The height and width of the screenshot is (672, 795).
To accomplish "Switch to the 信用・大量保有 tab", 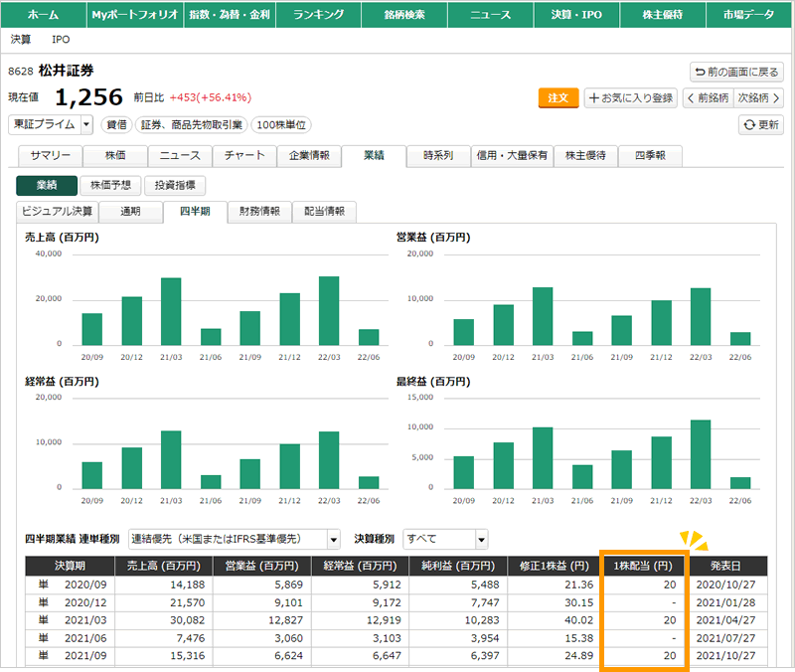I will click(512, 156).
